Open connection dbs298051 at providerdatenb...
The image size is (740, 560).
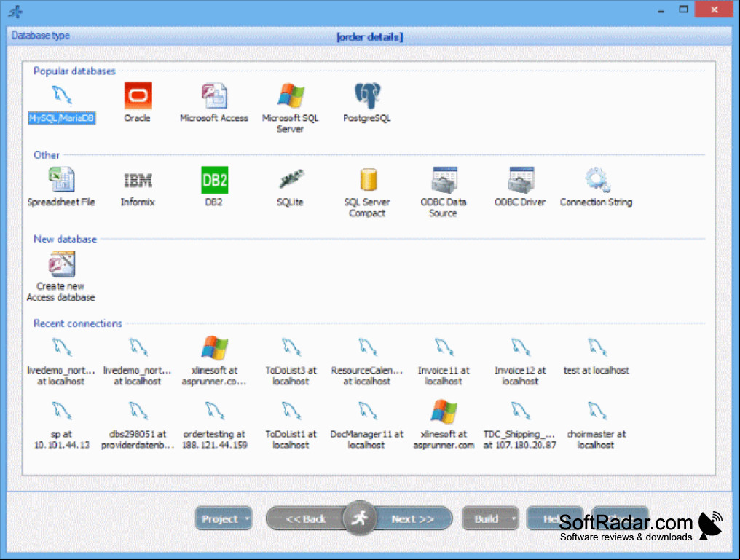[138, 425]
